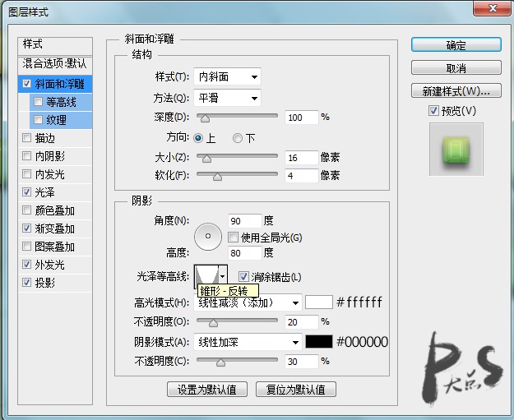This screenshot has height=420, width=514.
Task: Uncheck the 光泽 style checkbox
Action: (26, 192)
